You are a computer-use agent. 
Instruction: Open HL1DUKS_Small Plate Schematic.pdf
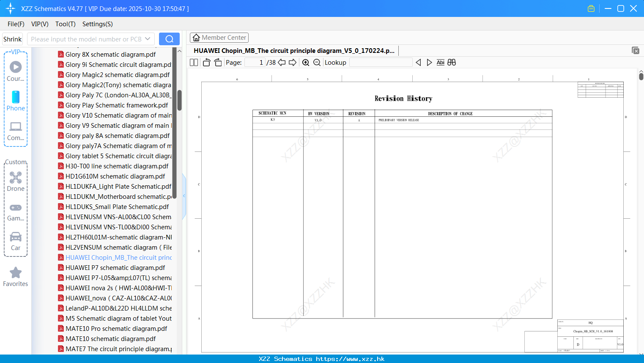pos(114,206)
